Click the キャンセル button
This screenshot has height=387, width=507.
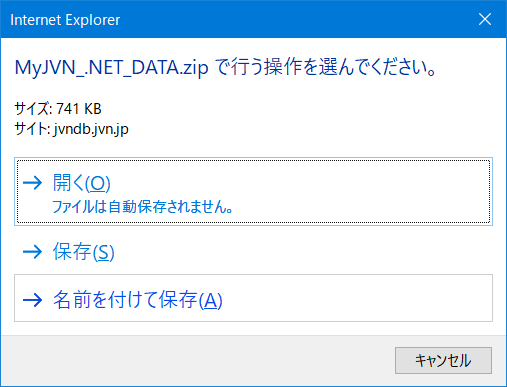[443, 360]
